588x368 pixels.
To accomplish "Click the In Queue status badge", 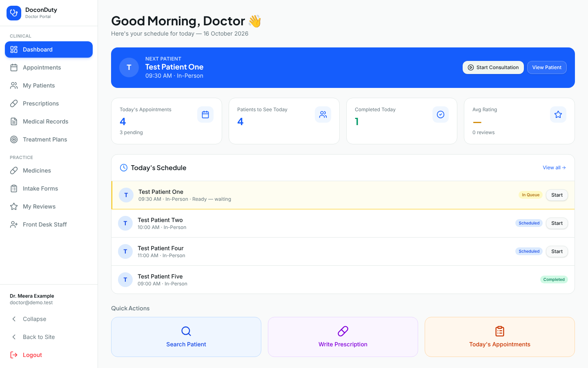I will [x=530, y=195].
